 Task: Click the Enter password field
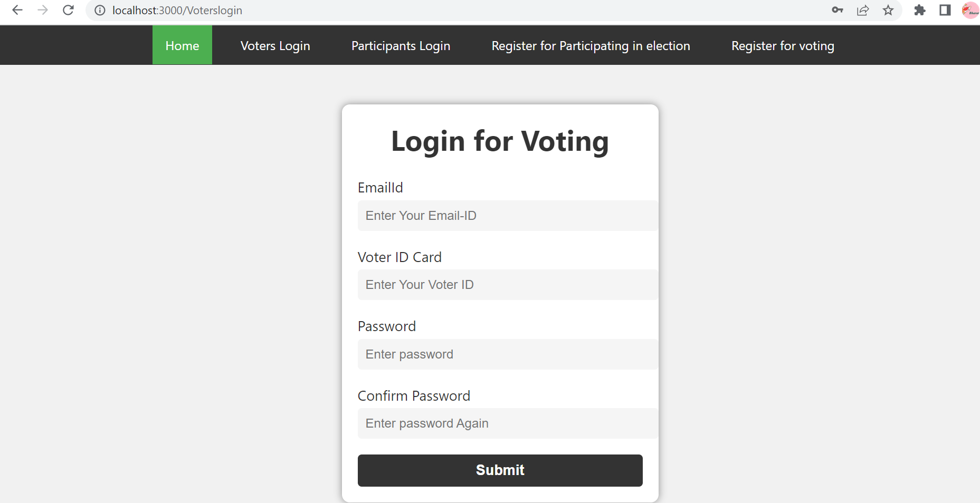(x=507, y=354)
